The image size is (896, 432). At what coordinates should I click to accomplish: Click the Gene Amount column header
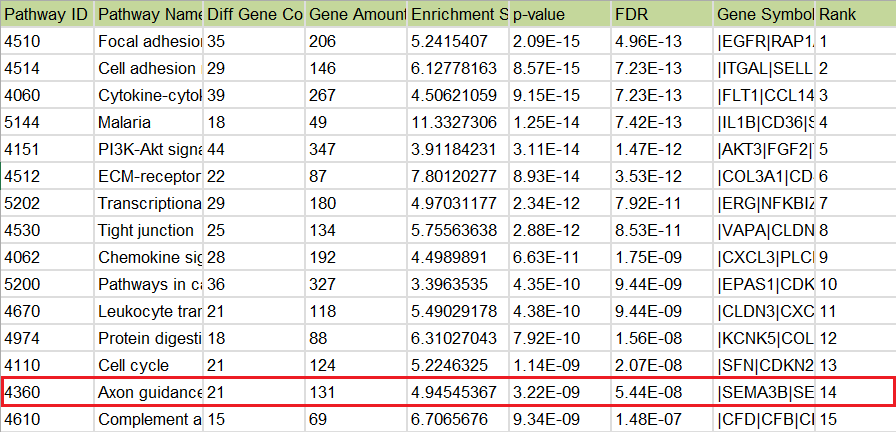point(356,15)
